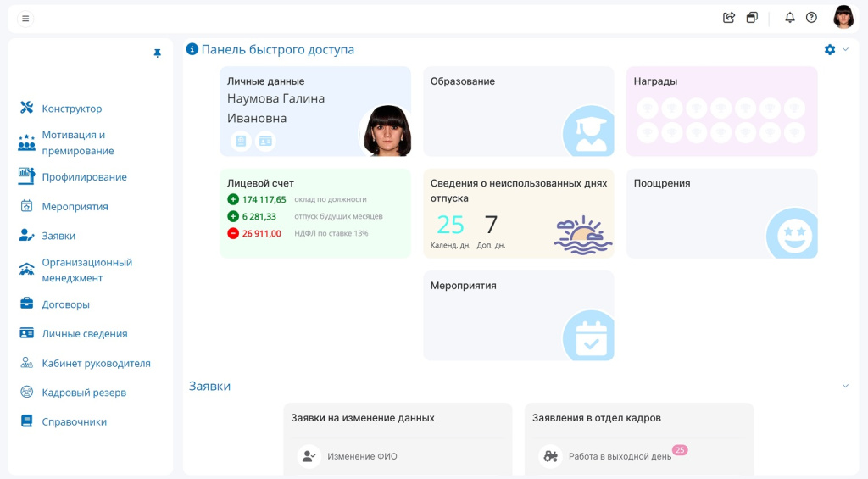Open Изменение ФИО request
Screen dimensions: 868x479
(362, 457)
